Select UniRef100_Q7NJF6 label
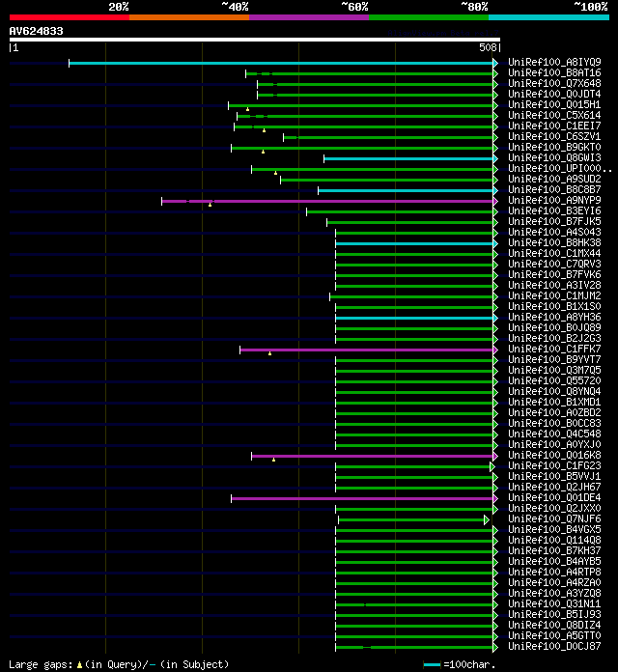618x672 pixels. (x=554, y=519)
